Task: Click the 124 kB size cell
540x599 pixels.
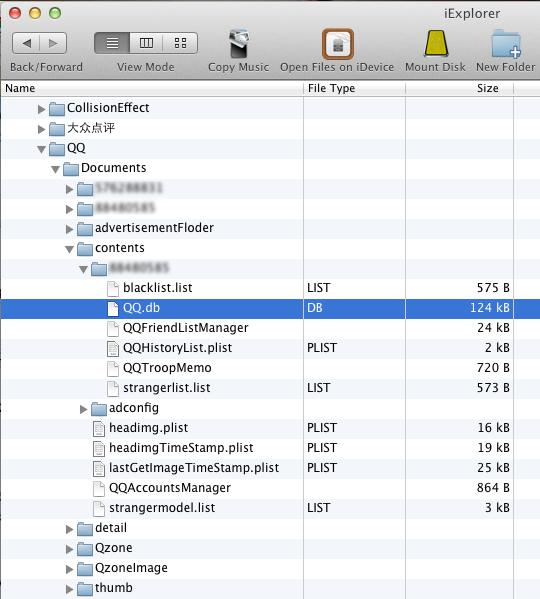Action: [x=459, y=309]
